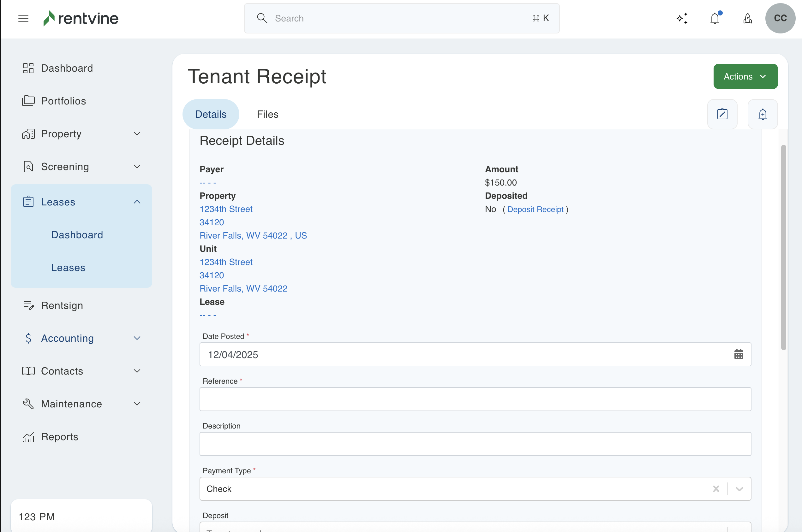Select the Details tab
802x532 pixels.
[x=211, y=114]
